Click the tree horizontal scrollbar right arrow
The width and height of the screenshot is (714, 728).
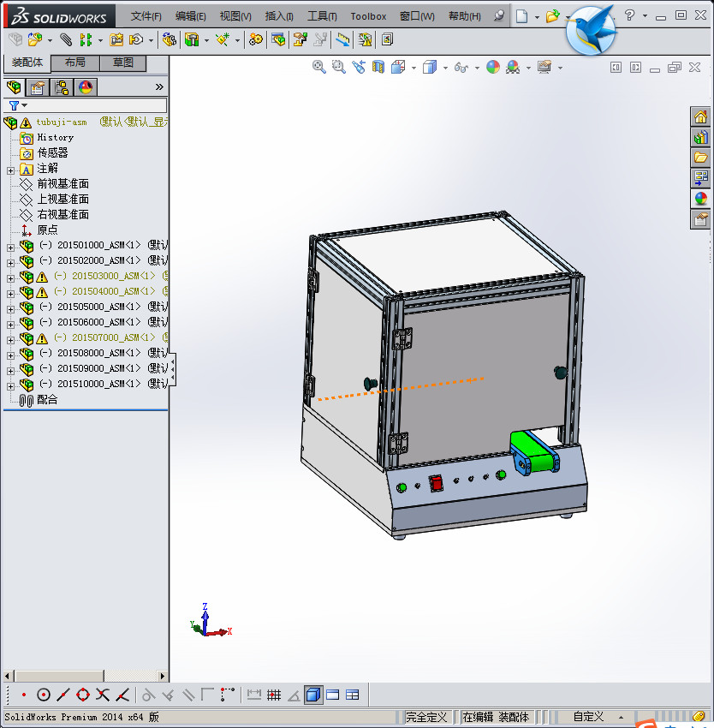[x=162, y=676]
